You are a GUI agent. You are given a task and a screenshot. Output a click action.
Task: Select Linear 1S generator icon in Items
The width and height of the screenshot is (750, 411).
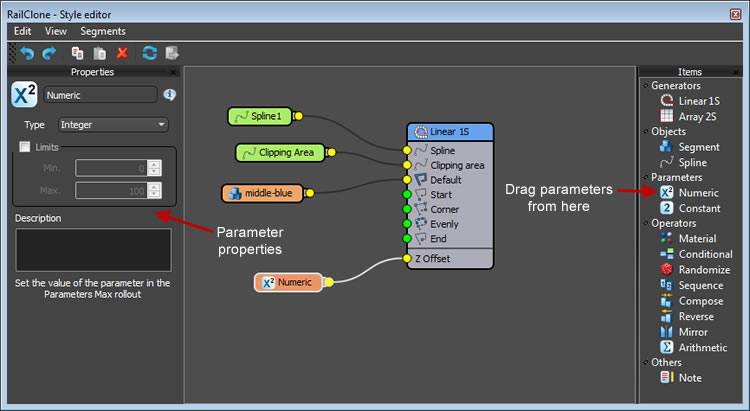pyautogui.click(x=666, y=100)
